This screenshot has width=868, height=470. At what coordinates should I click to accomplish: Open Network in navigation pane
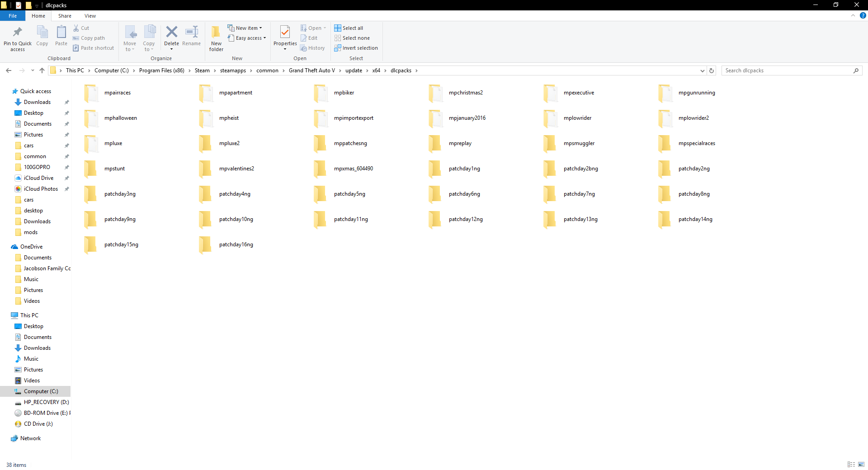30,438
